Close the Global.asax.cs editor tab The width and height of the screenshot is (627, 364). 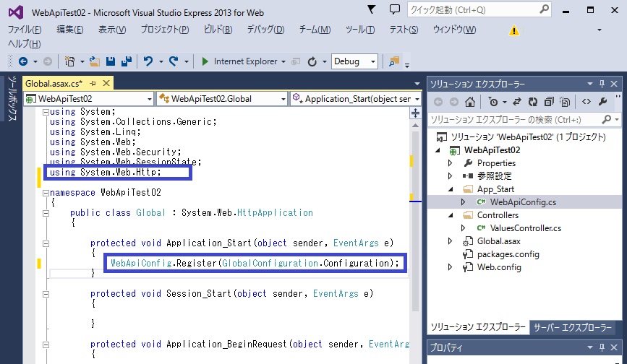(x=106, y=83)
